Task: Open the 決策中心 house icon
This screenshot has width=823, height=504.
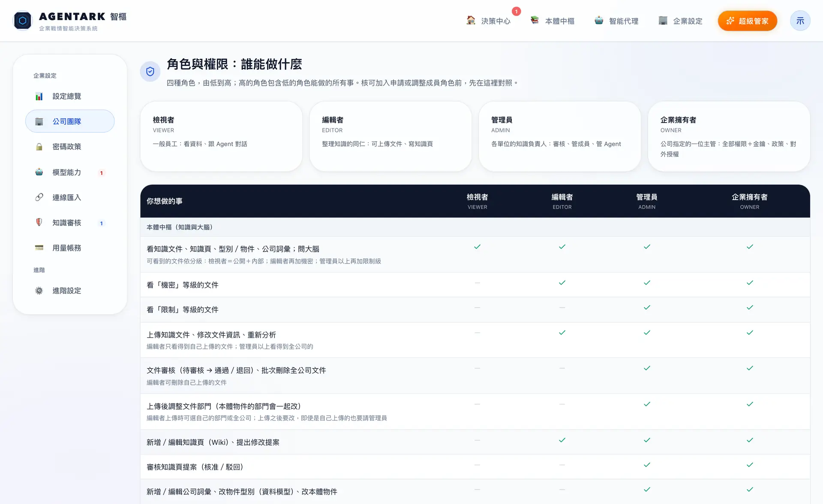Action: pos(471,21)
